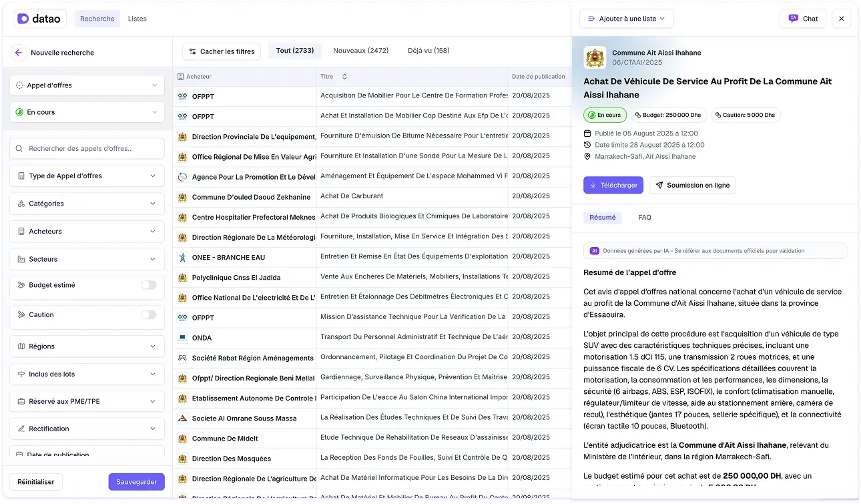Switch to the FAQ tab

click(644, 217)
